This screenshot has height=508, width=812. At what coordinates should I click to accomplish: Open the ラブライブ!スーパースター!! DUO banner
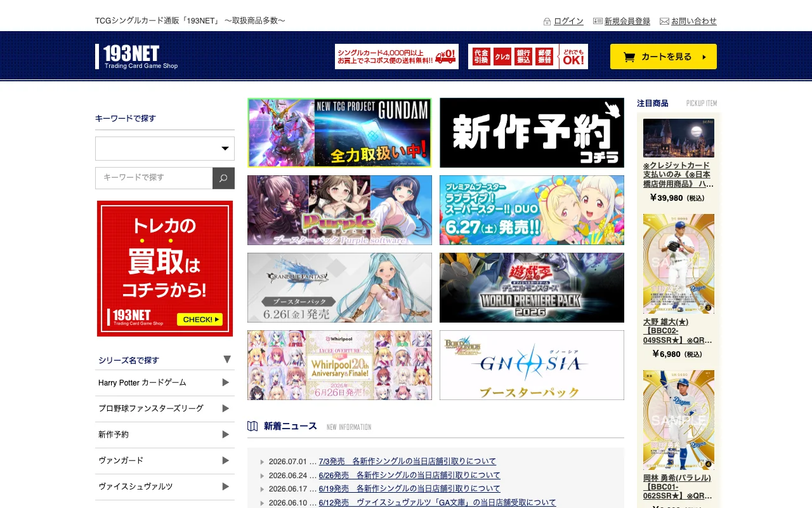coord(532,210)
